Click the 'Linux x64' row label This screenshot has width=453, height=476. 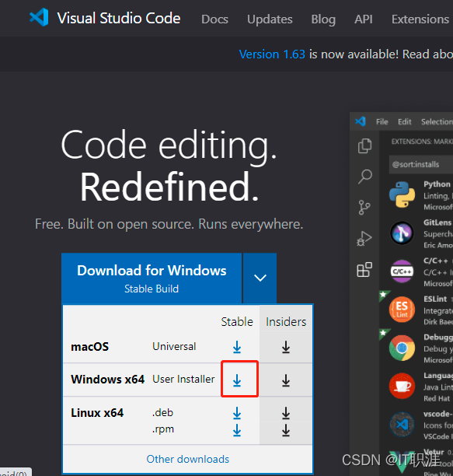(97, 413)
